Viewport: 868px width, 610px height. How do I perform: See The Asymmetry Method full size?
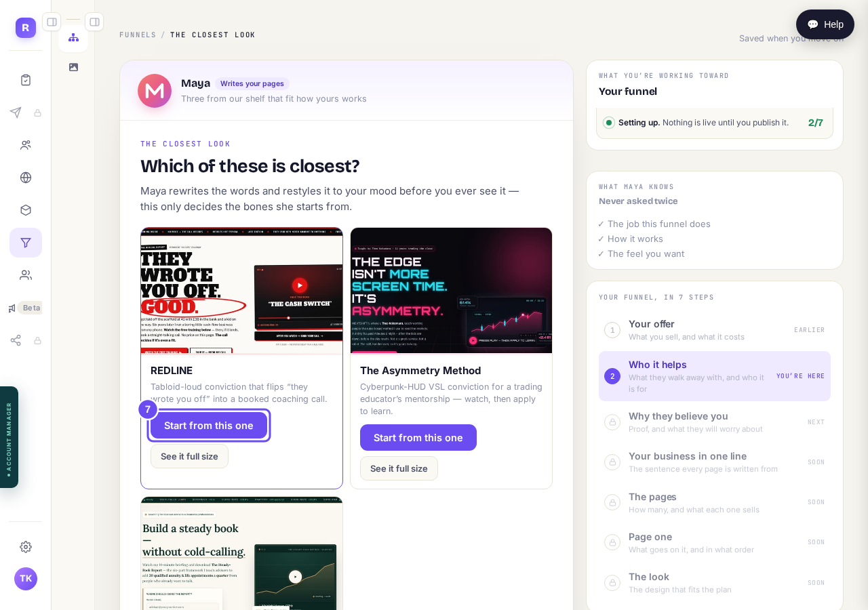coord(399,468)
